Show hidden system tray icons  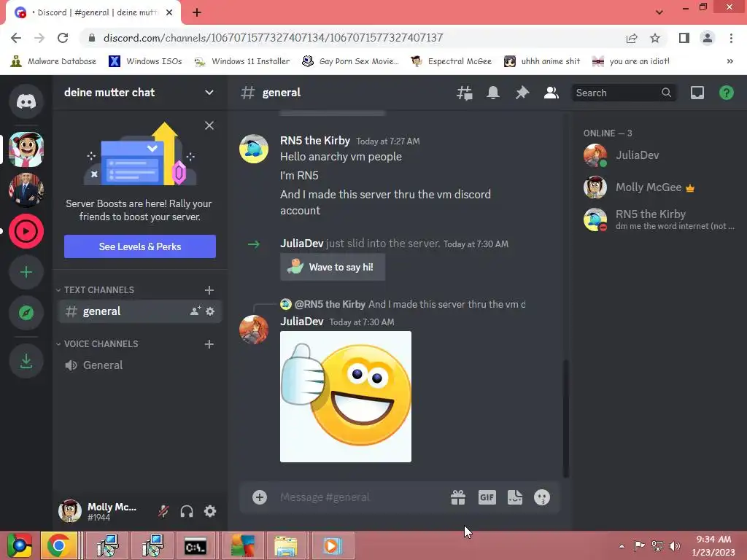(622, 545)
